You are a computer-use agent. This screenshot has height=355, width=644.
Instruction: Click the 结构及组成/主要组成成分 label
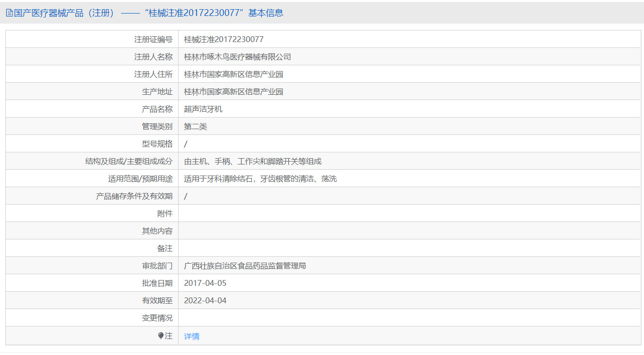128,161
